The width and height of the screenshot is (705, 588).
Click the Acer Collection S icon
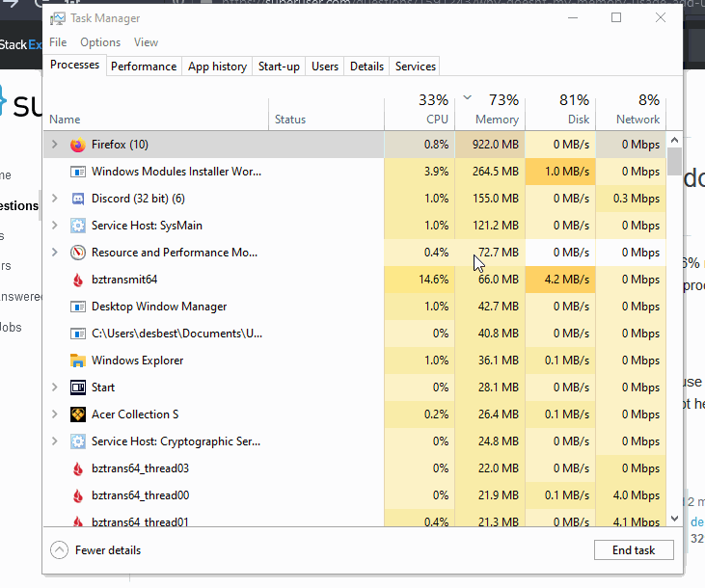(78, 414)
